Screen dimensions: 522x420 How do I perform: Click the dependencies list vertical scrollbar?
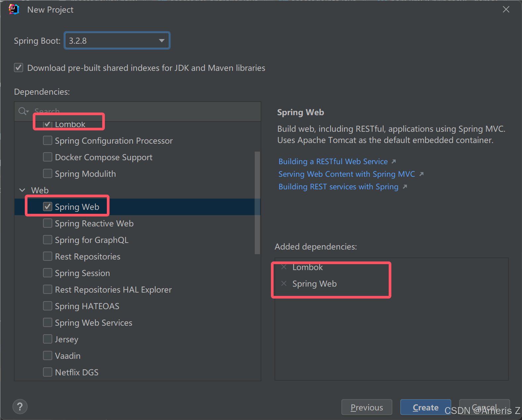point(257,203)
